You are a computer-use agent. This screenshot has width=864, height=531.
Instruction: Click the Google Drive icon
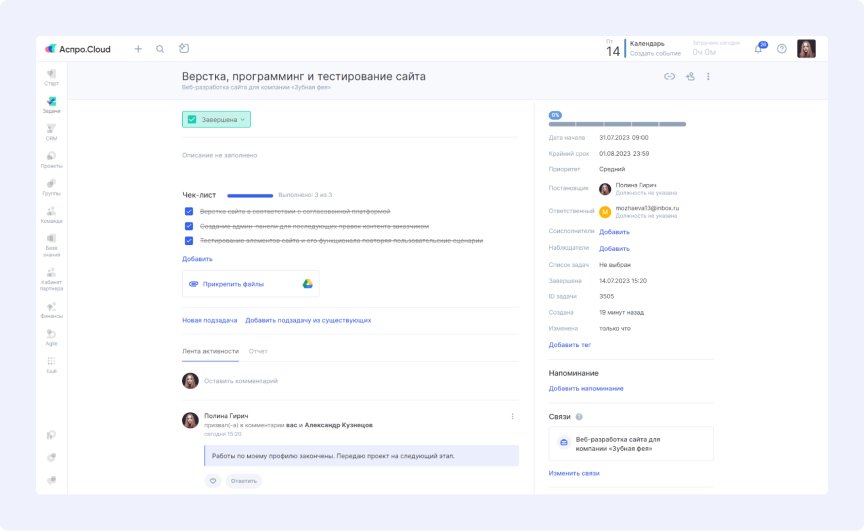(307, 284)
